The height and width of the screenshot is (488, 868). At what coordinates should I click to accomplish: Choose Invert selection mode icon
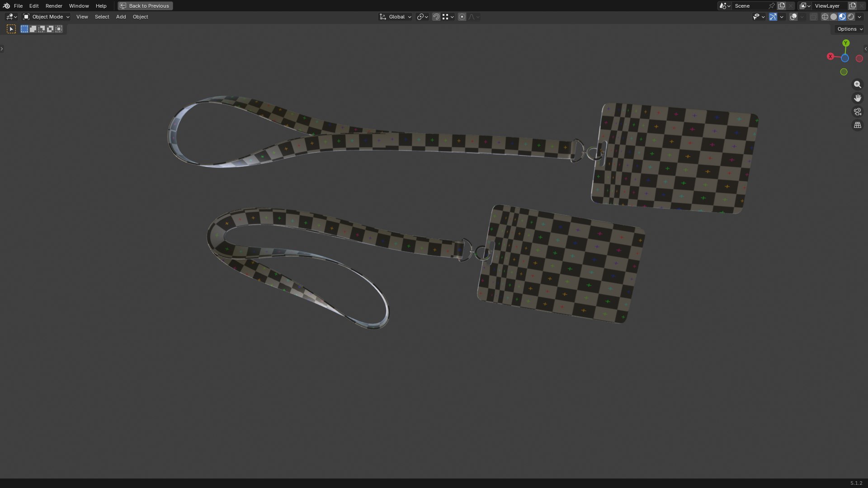coord(50,29)
